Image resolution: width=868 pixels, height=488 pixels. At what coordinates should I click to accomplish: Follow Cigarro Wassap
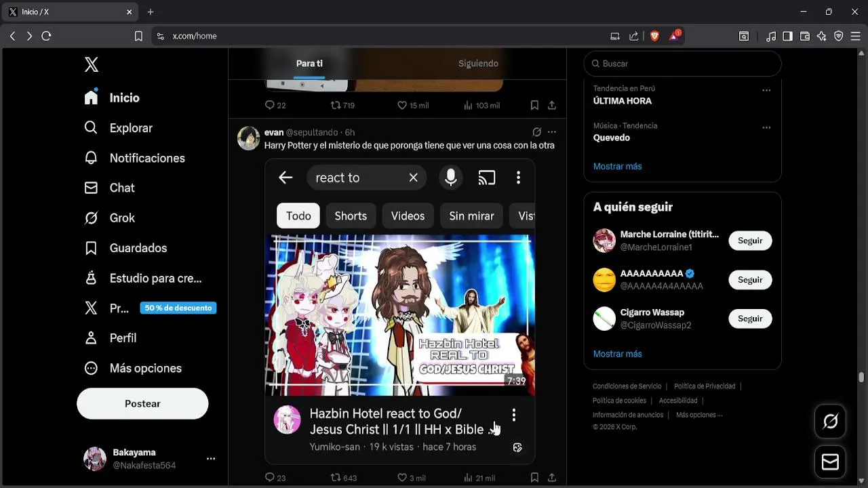click(x=750, y=319)
